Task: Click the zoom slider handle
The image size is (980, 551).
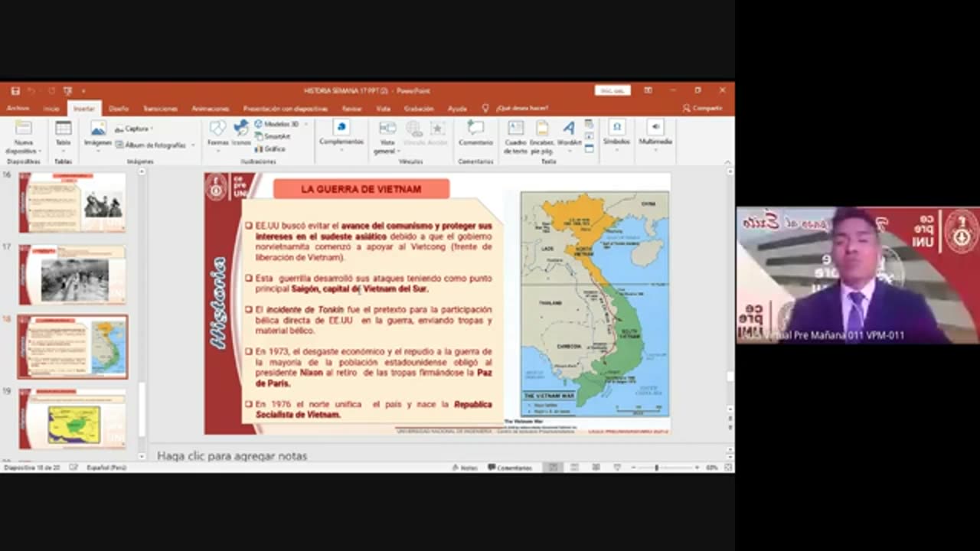Action: (657, 468)
